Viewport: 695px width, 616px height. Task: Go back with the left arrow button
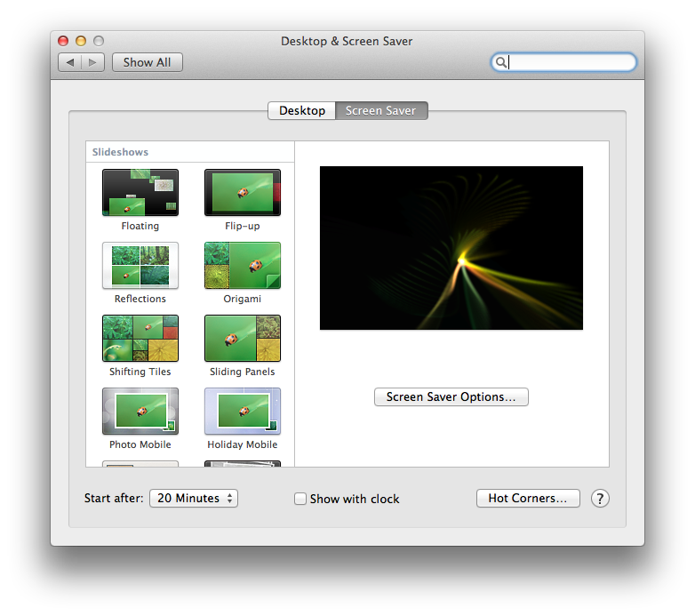coord(70,62)
